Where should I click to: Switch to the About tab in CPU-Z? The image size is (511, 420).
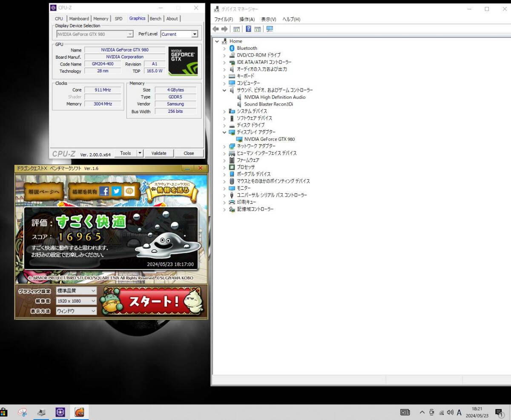coord(172,19)
